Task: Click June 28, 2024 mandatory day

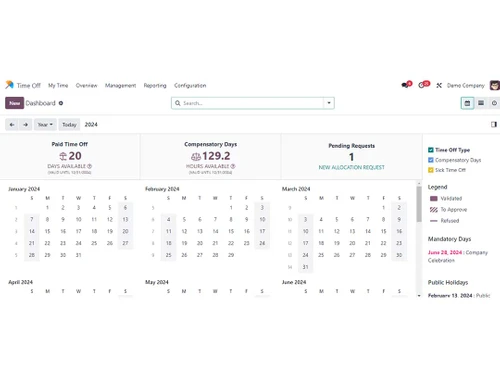Action: pyautogui.click(x=445, y=252)
